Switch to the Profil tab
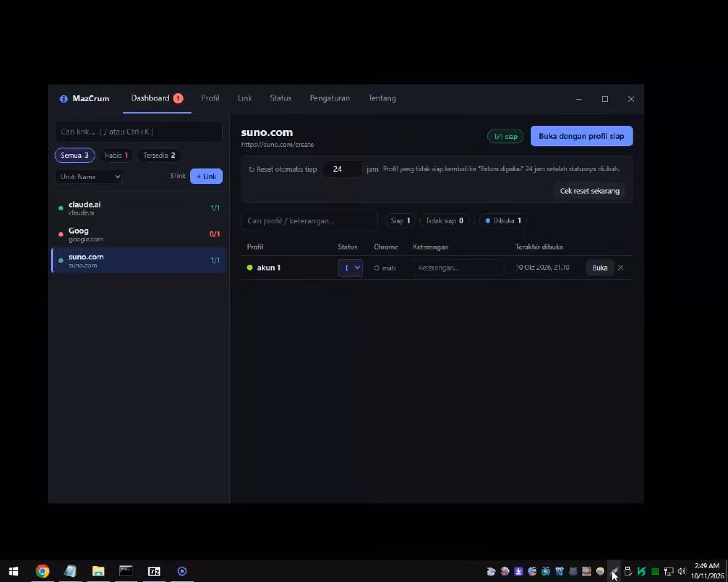The width and height of the screenshot is (728, 582). click(x=210, y=98)
